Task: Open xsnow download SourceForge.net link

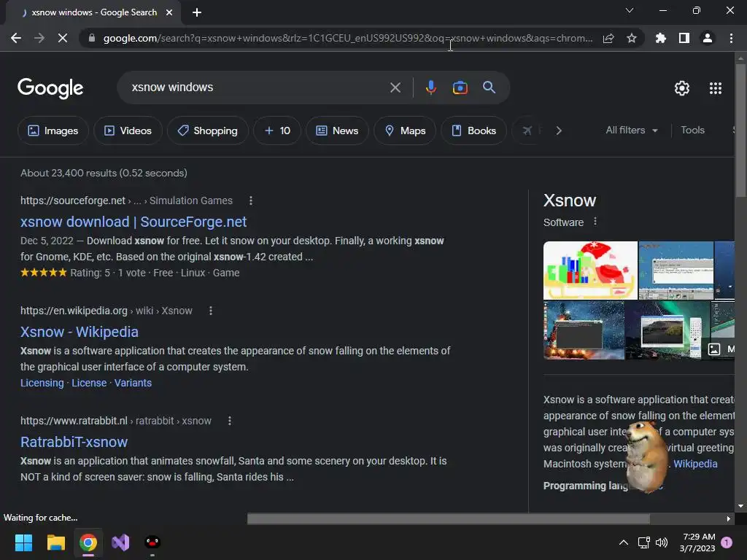Action: (133, 222)
